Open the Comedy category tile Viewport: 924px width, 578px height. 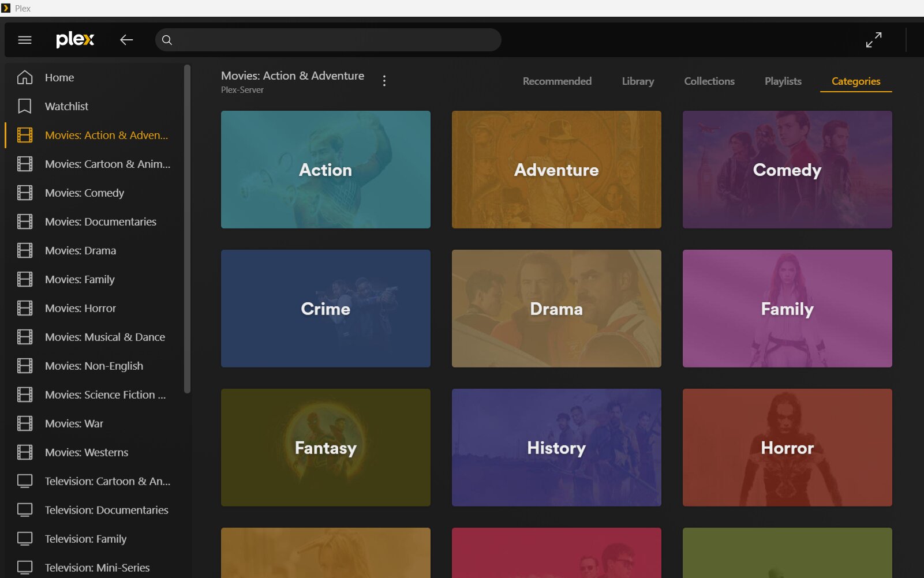(x=787, y=170)
